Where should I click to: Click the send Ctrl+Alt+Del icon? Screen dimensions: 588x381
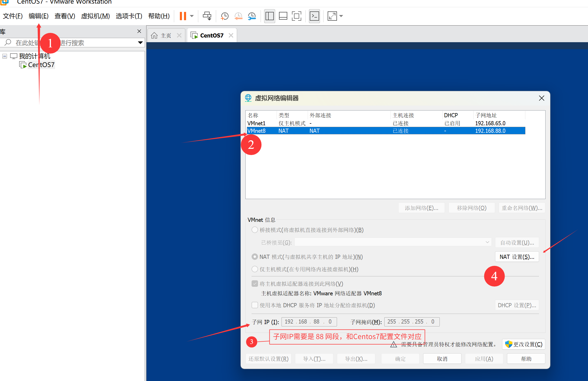[207, 16]
